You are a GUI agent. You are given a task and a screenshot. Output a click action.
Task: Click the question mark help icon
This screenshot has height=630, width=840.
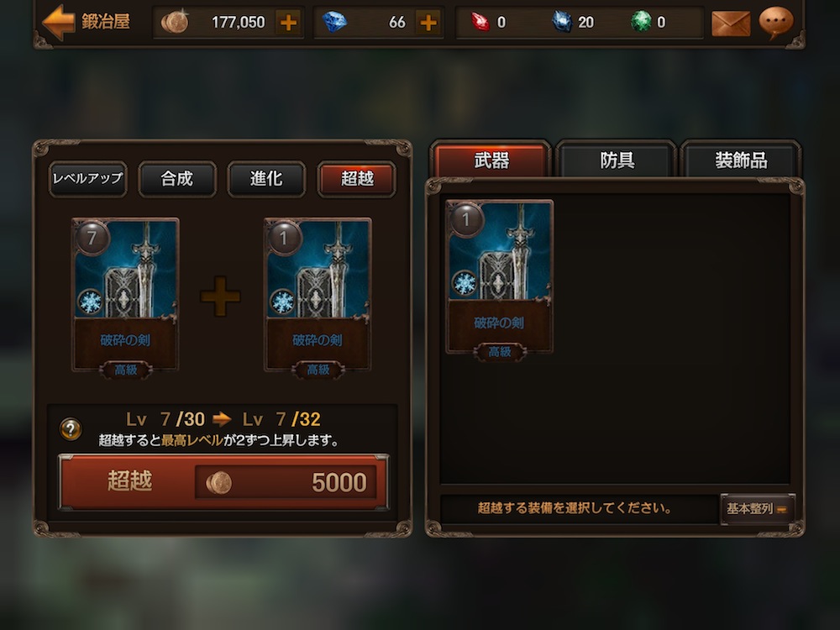click(71, 429)
